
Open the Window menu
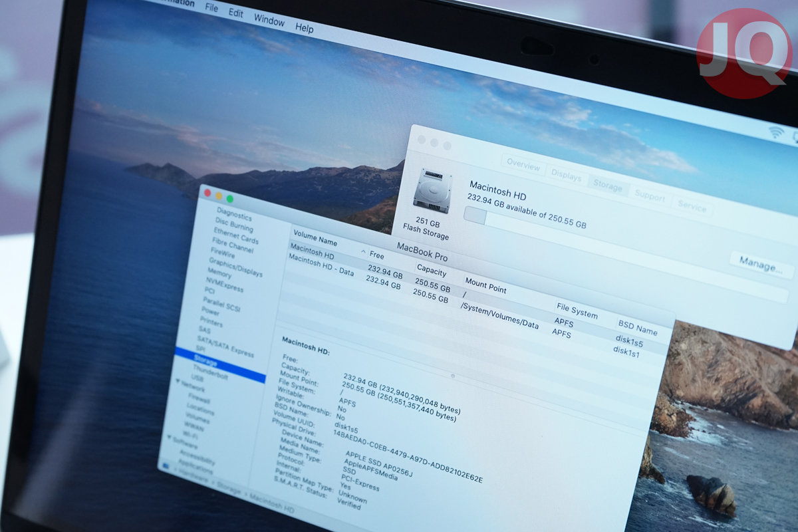[269, 19]
